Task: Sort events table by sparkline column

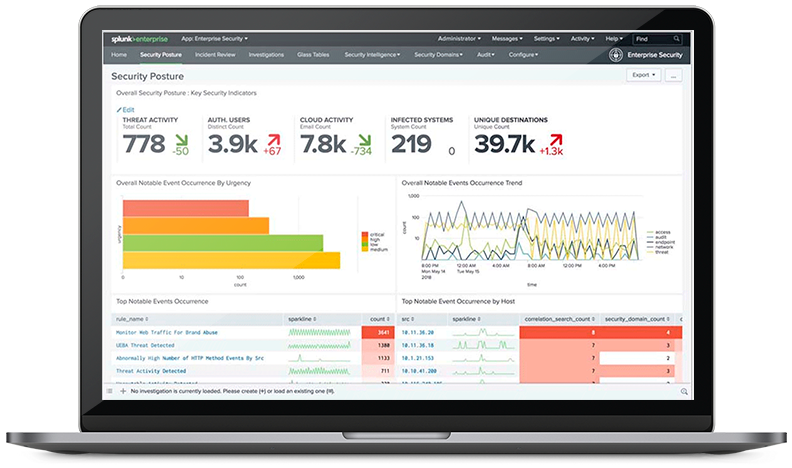Action: [302, 319]
